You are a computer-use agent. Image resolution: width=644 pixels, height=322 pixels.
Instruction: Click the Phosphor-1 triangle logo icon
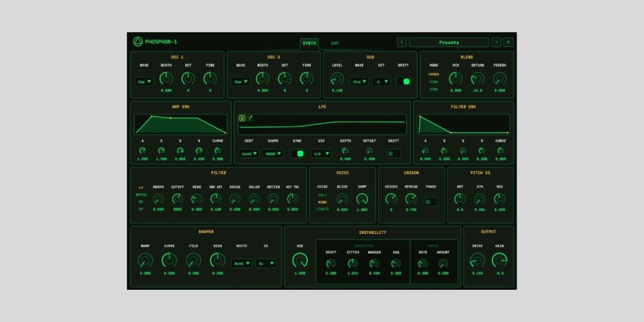[x=138, y=42]
